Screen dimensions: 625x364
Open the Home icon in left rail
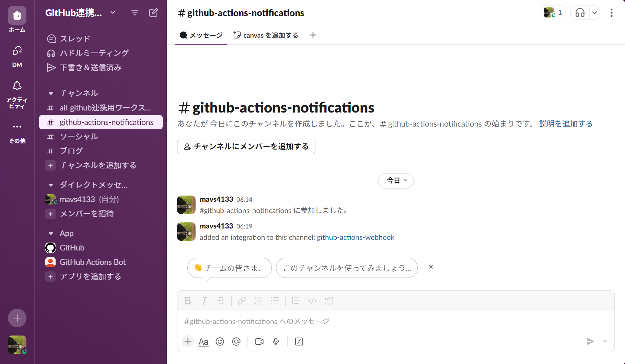coord(17,15)
